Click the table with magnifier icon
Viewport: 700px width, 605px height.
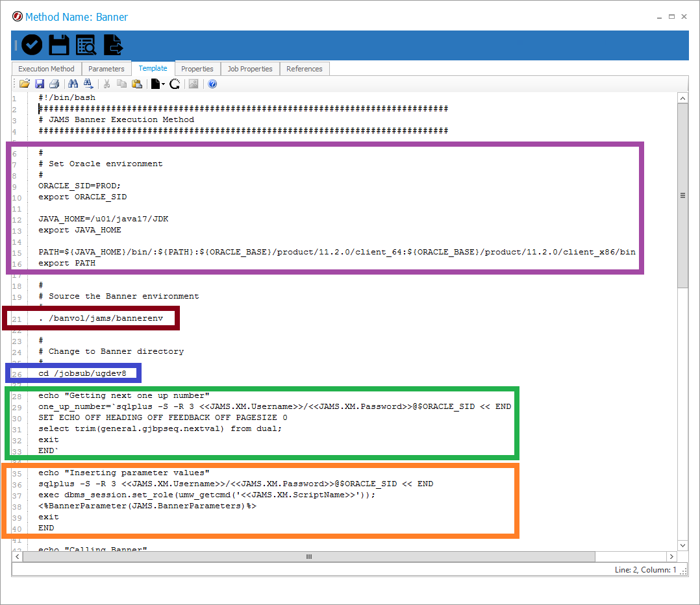point(86,45)
